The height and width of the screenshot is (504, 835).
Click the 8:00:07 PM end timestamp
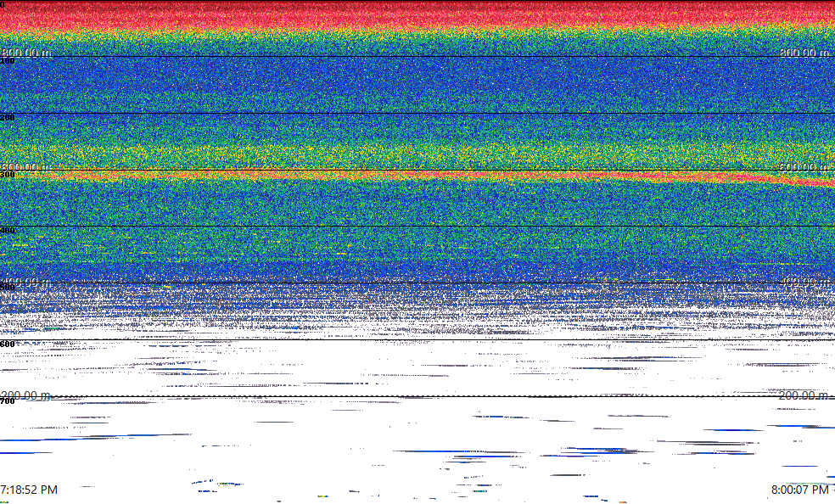click(x=800, y=490)
